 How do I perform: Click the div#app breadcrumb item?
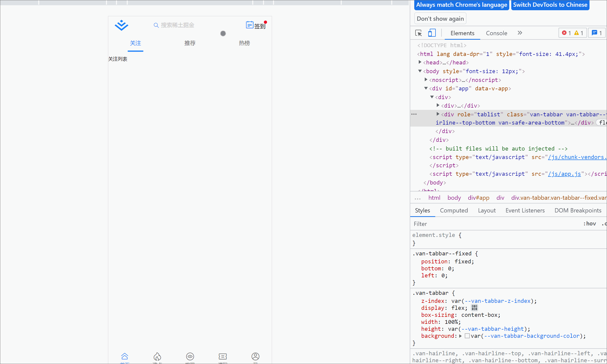(x=478, y=198)
